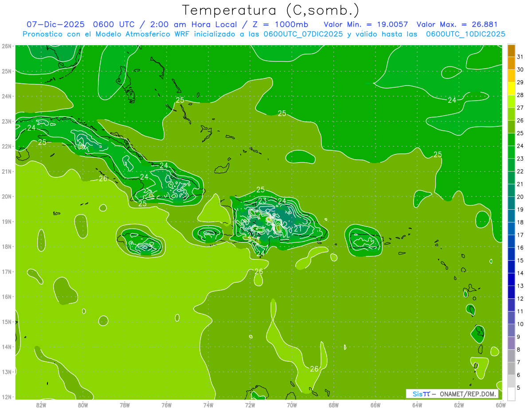The width and height of the screenshot is (532, 411).
Task: Click the "12N" latitude axis label
Action: 7,397
